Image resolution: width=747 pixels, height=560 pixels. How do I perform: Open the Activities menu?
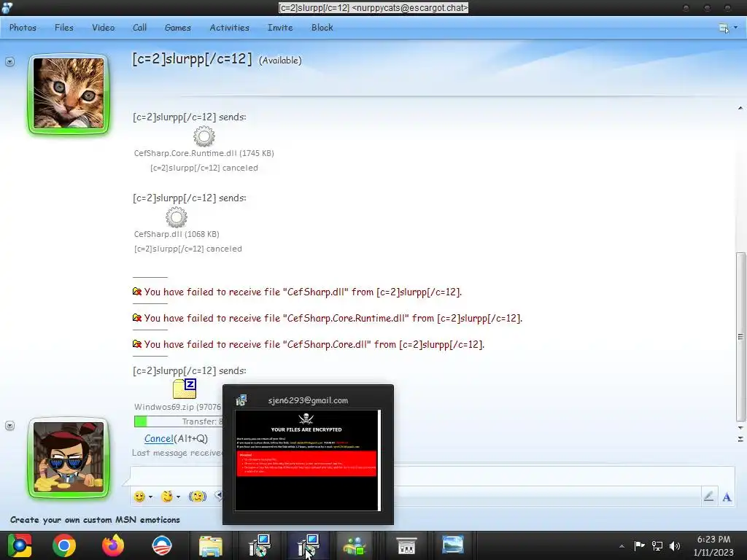pos(229,28)
